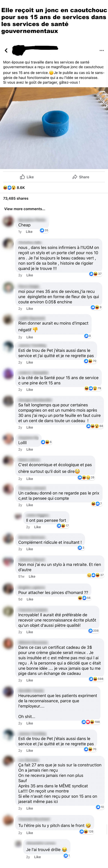Tap the back arrow at the top left
The width and height of the screenshot is (108, 868).
6,50
